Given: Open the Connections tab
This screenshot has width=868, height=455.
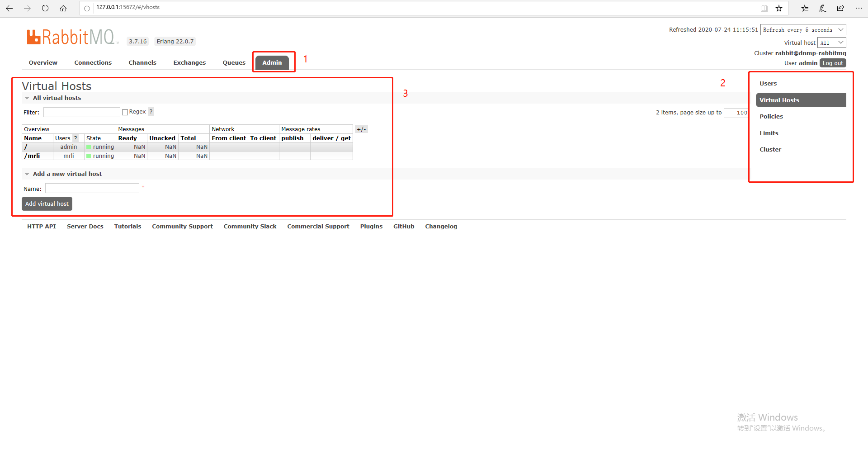Looking at the screenshot, I should point(93,63).
